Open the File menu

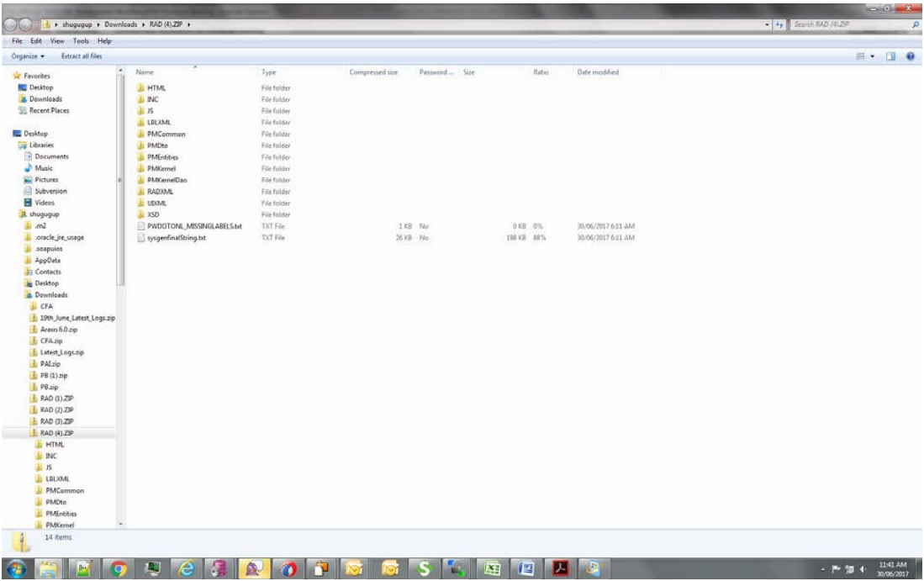tap(17, 41)
